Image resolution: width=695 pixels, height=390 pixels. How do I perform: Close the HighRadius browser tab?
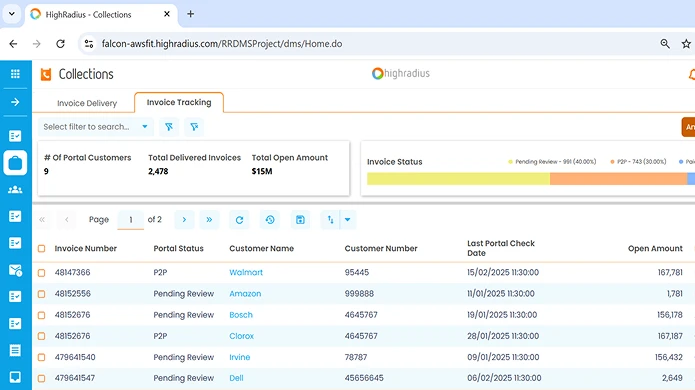(167, 14)
